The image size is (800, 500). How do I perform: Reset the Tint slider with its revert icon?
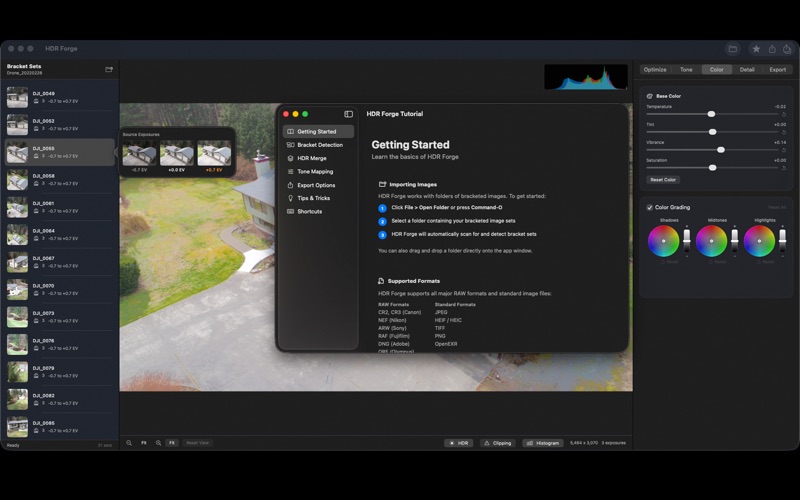click(784, 132)
